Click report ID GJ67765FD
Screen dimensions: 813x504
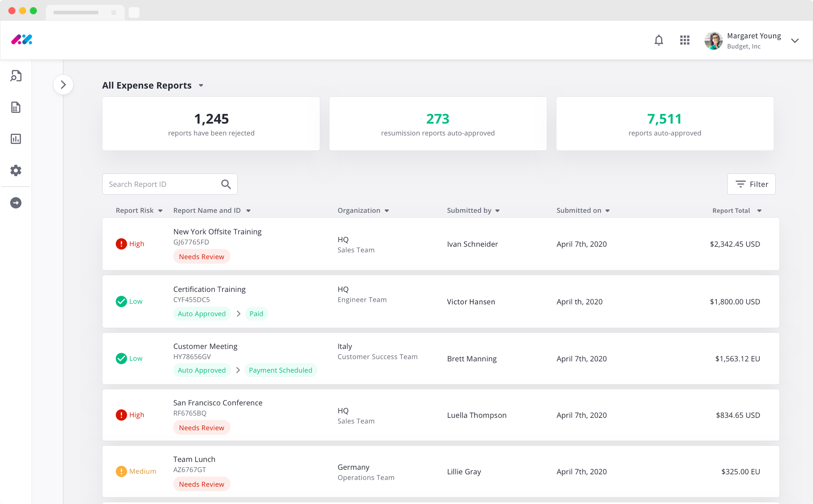(191, 242)
